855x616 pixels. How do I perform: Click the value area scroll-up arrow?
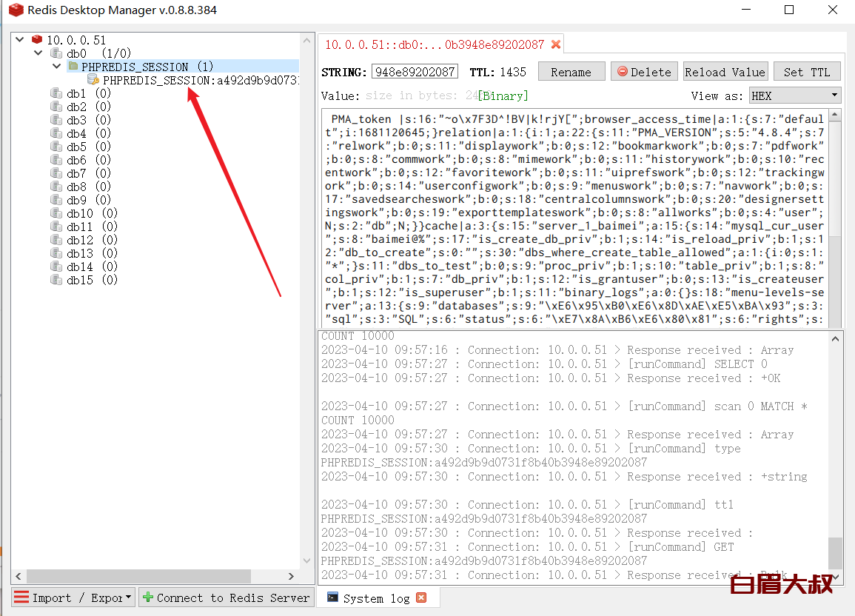click(834, 115)
